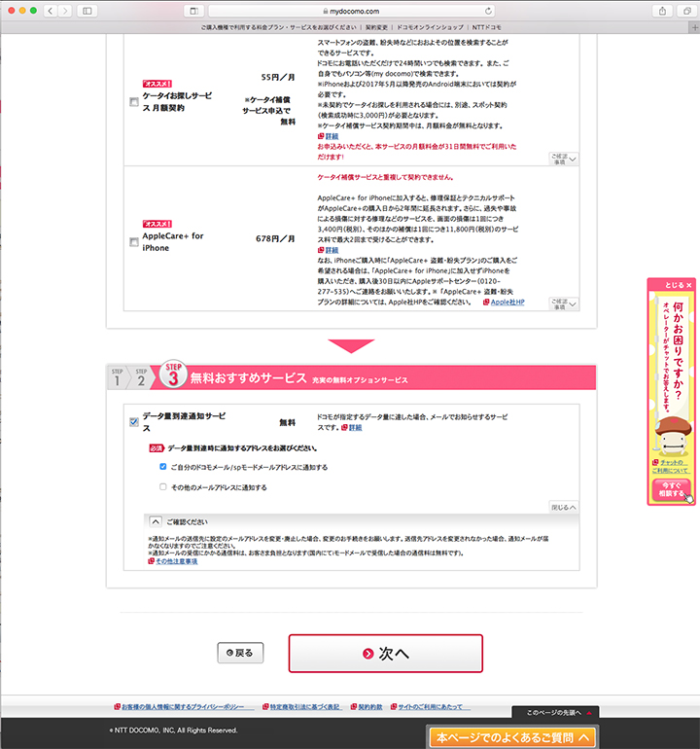This screenshot has width=700, height=749.
Task: Expand ご確認事項 for ケータイお探しサービス
Action: click(564, 159)
